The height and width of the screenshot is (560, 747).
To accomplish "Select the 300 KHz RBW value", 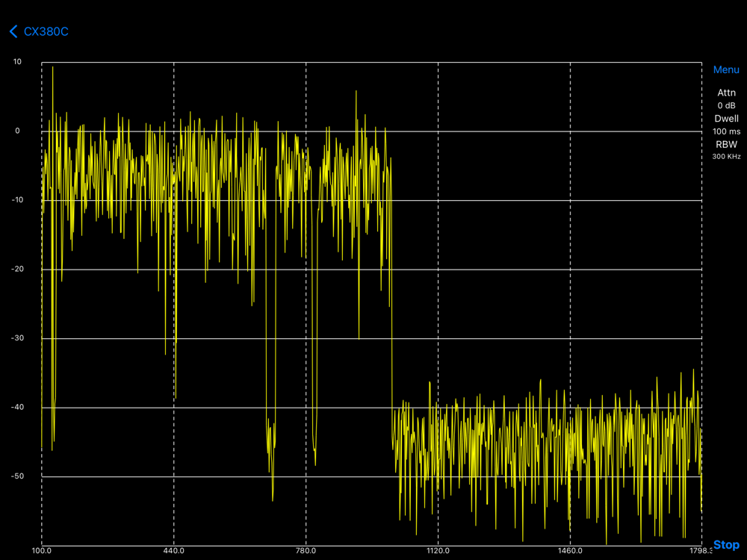I will tap(727, 156).
